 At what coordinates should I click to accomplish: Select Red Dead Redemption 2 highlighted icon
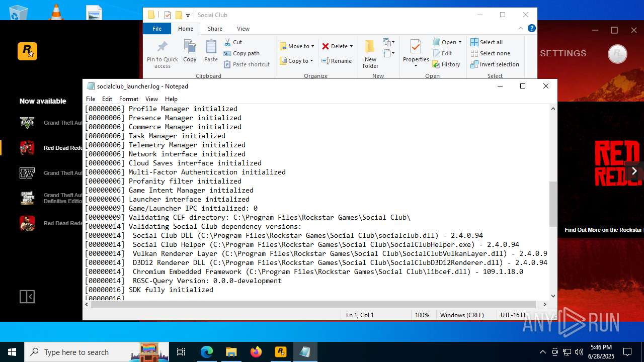[27, 148]
